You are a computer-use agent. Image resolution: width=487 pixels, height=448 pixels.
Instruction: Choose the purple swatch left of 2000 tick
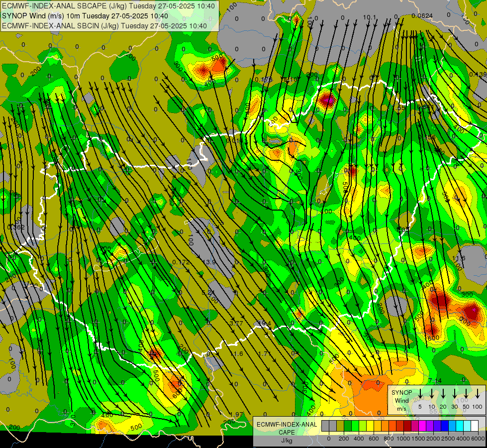tap(430, 426)
